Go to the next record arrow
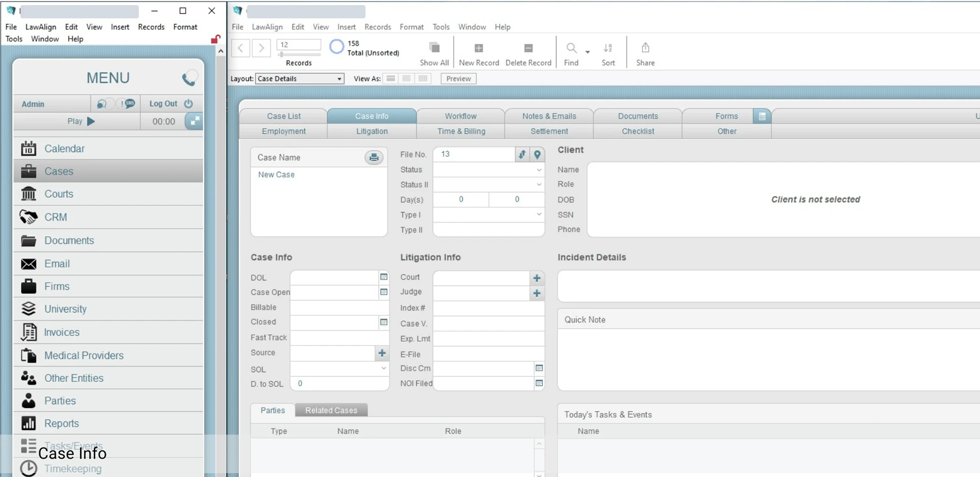The image size is (980, 477). tap(261, 48)
